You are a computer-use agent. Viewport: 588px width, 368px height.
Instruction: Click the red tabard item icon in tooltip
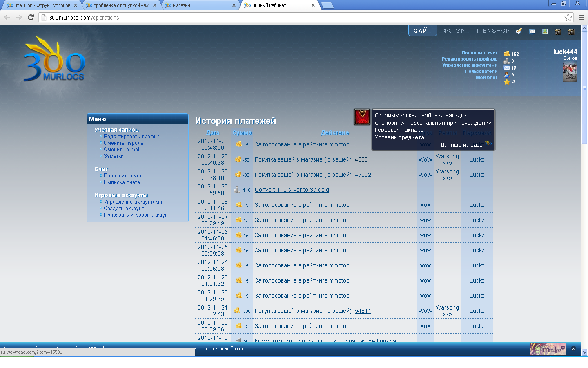(x=362, y=117)
